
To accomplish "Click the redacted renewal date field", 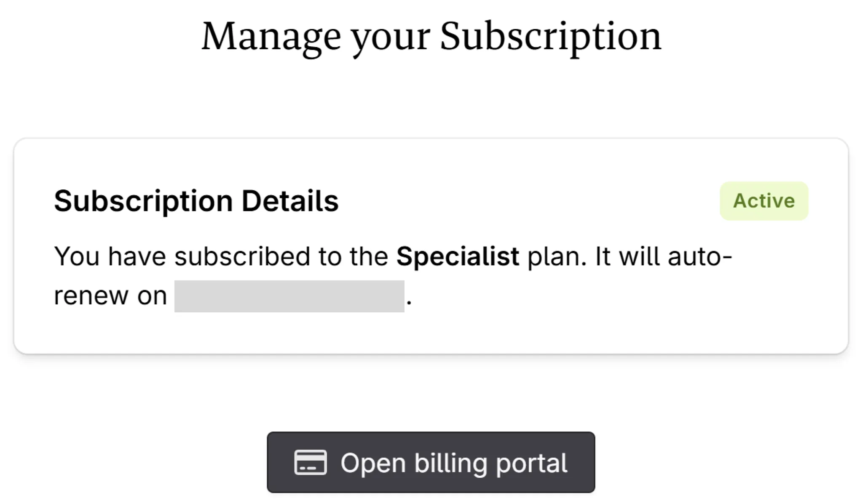I will tap(289, 294).
